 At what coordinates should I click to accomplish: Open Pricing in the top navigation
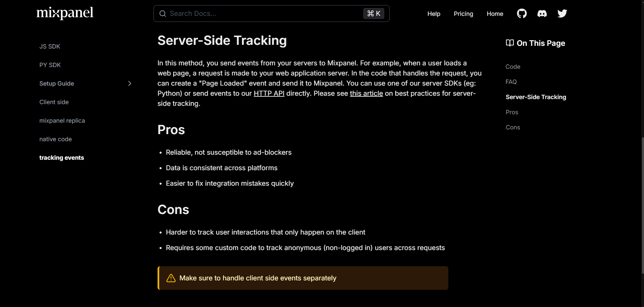[463, 14]
